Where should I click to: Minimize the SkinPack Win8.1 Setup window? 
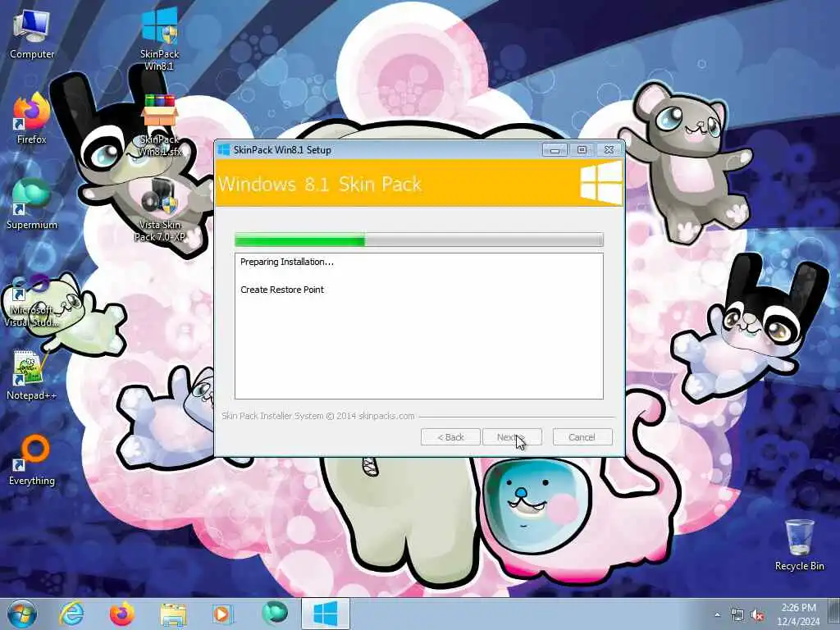click(x=555, y=150)
